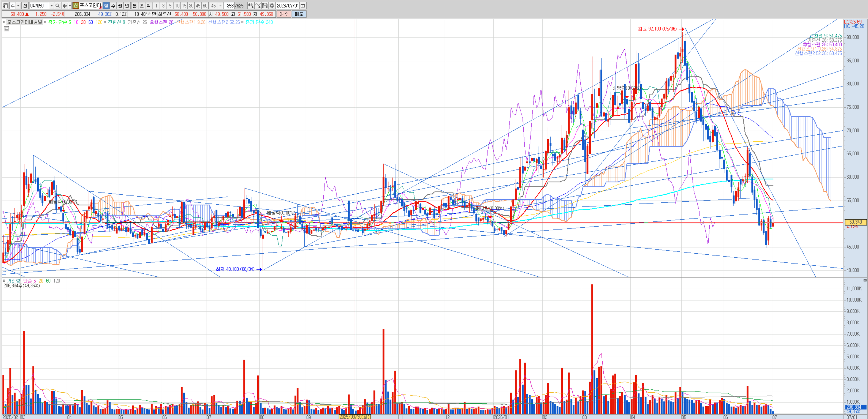Switch to 주 weekly period
The image size is (868, 419).
coord(113,6)
